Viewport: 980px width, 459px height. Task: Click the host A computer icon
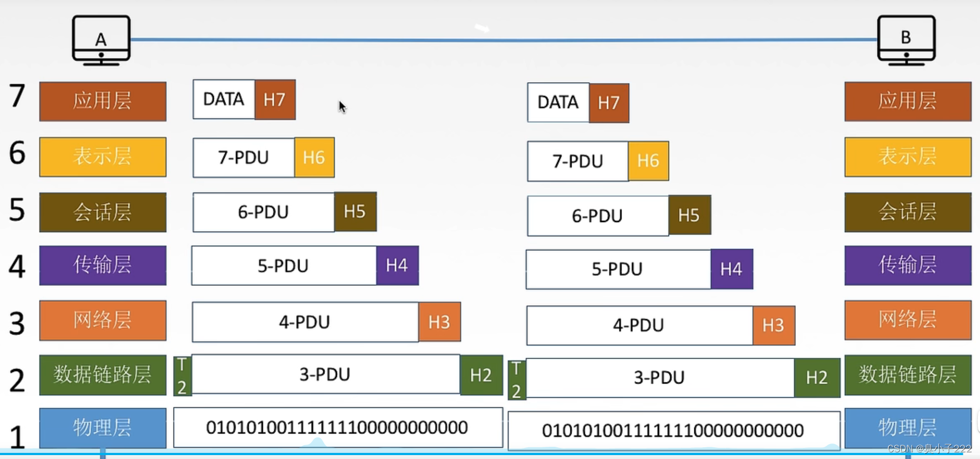click(x=101, y=41)
